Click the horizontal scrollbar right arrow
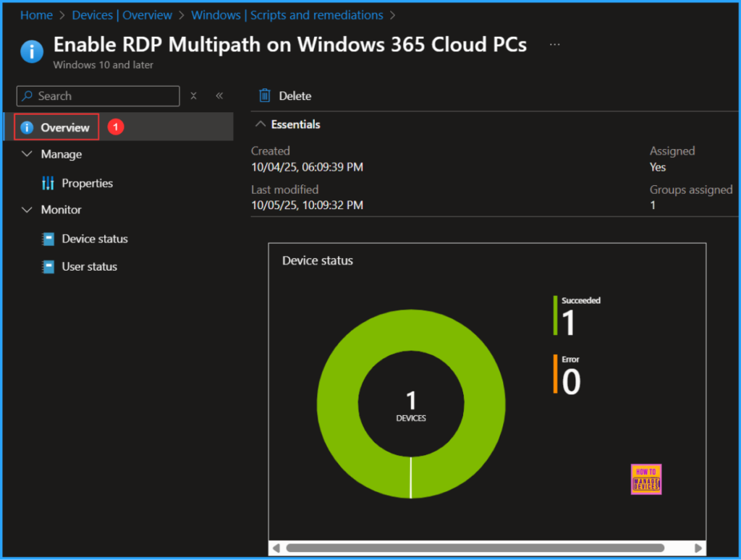 [x=698, y=548]
